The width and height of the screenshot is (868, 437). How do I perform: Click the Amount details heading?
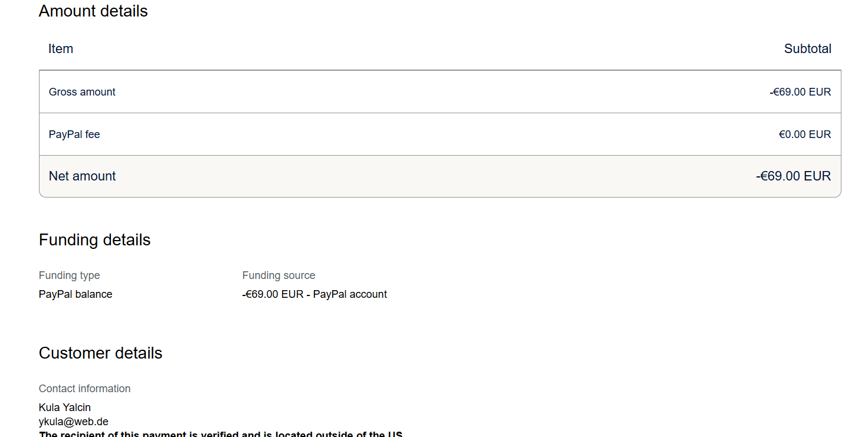point(93,11)
